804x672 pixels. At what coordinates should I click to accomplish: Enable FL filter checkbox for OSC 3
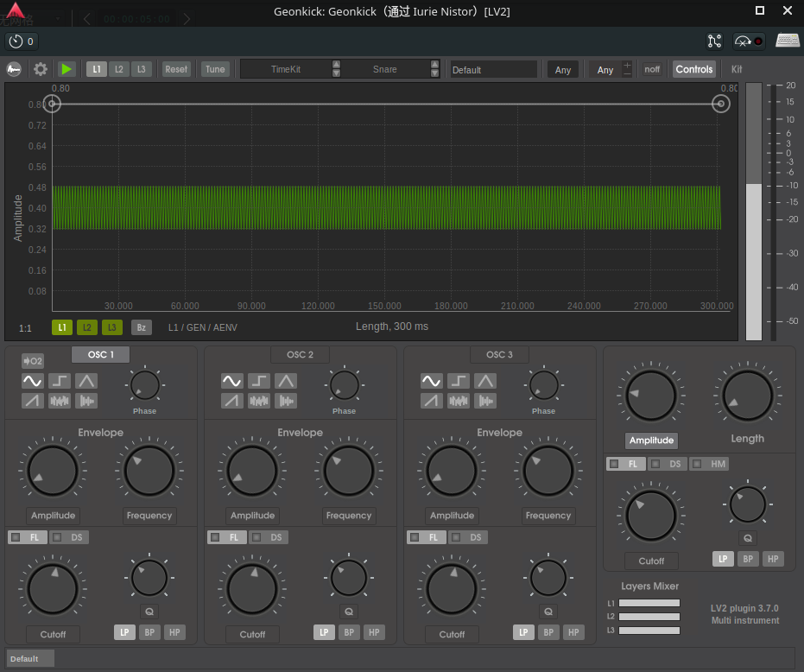coord(415,537)
